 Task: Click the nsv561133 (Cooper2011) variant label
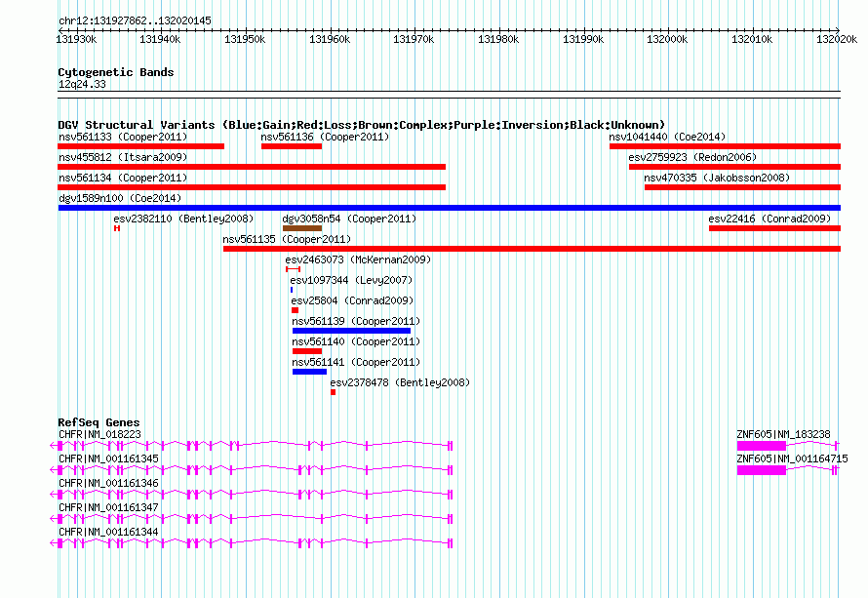click(x=123, y=137)
